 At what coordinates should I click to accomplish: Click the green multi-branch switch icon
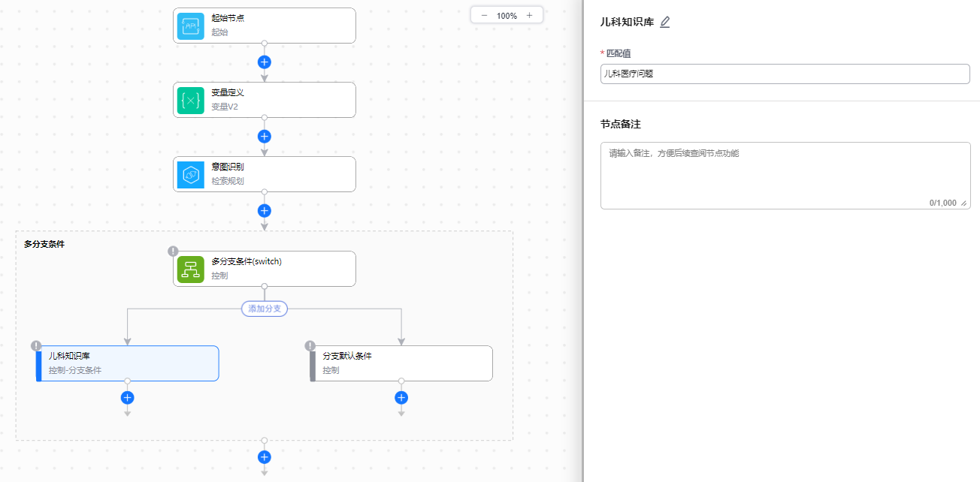[x=191, y=270]
